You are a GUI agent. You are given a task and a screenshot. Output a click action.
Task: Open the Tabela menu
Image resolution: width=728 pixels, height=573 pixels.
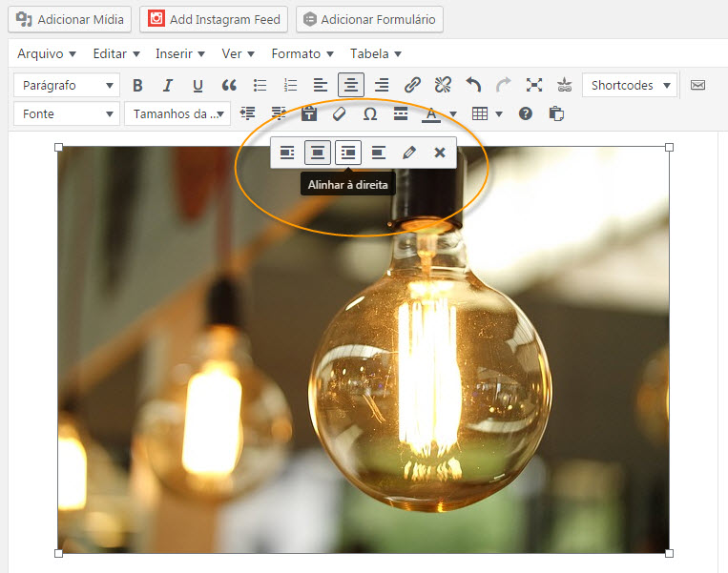[x=375, y=53]
